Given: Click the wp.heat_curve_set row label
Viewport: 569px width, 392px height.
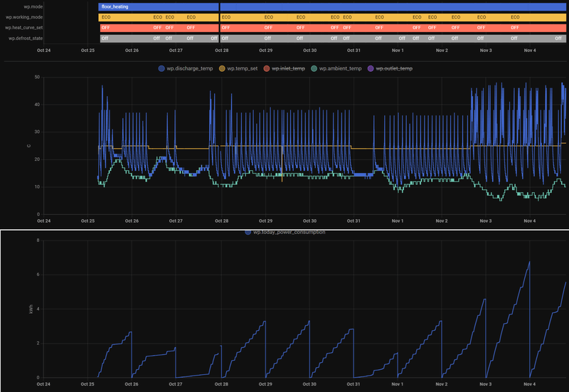Looking at the screenshot, I should click(23, 28).
